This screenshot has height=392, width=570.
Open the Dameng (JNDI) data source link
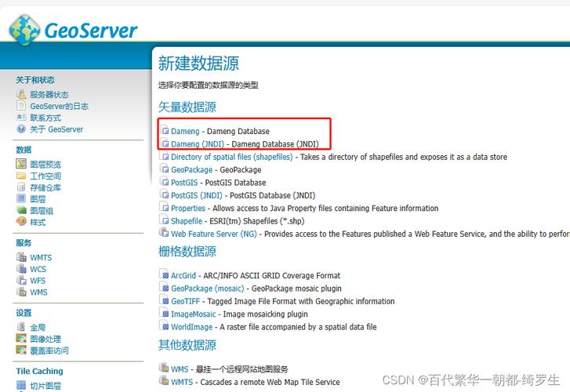coord(198,144)
